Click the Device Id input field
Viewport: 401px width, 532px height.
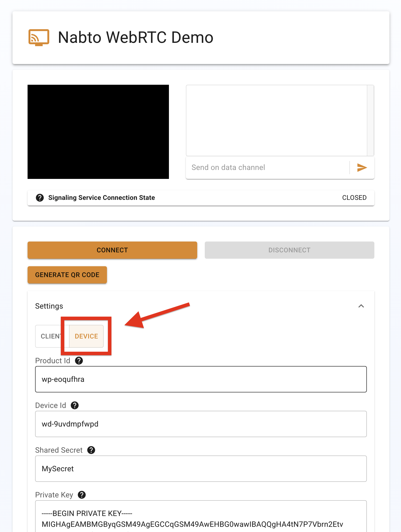coord(201,424)
